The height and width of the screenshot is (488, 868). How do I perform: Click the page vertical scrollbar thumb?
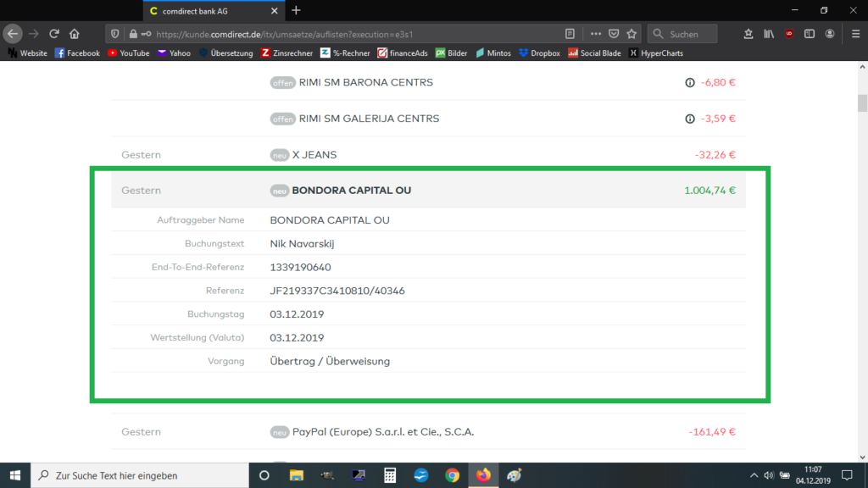pos(862,103)
